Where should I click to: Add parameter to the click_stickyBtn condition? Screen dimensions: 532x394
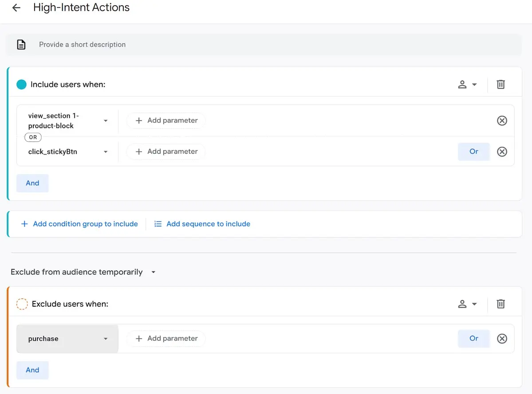(x=166, y=152)
